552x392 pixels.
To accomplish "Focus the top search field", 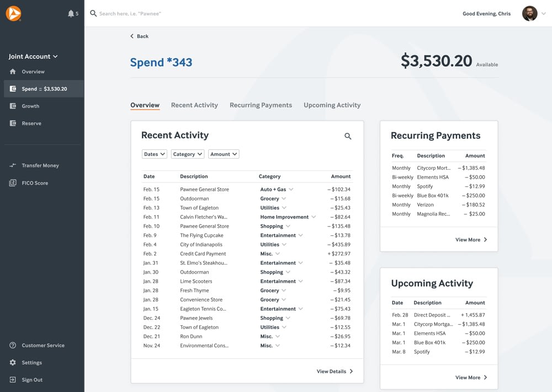I will (x=130, y=13).
